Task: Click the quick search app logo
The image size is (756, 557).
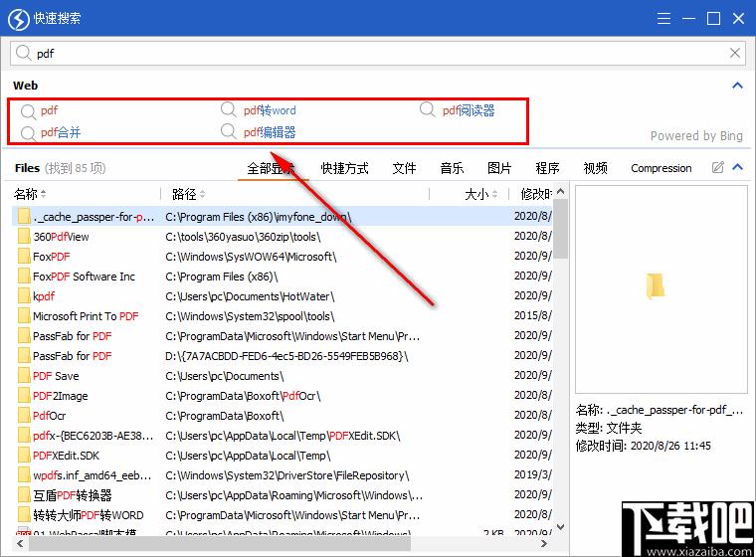Action: point(19,19)
